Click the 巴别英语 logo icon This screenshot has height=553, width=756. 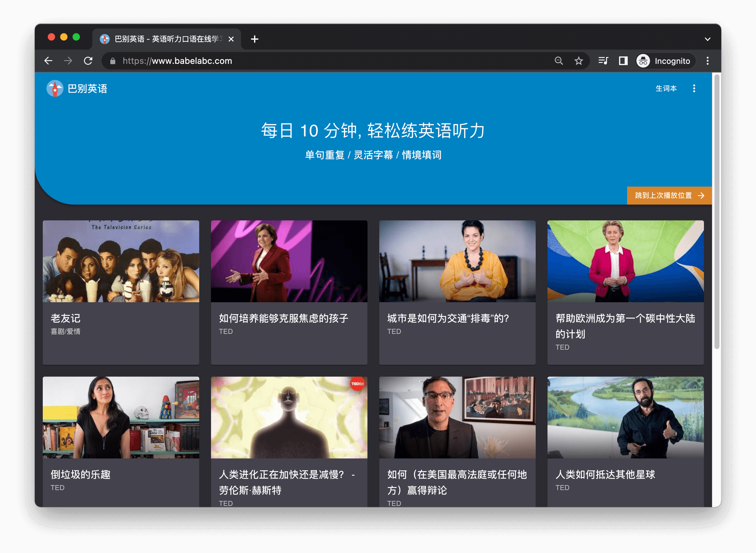[55, 88]
